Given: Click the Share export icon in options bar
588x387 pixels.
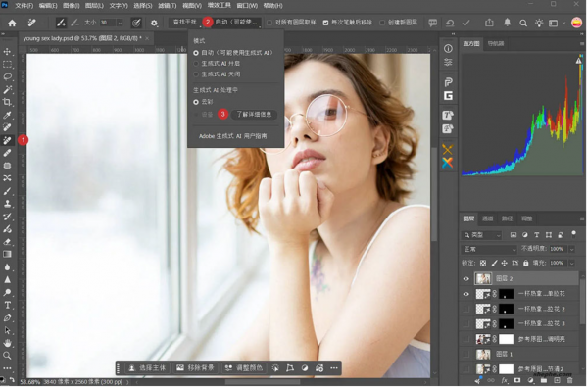Looking at the screenshot, I should click(489, 23).
